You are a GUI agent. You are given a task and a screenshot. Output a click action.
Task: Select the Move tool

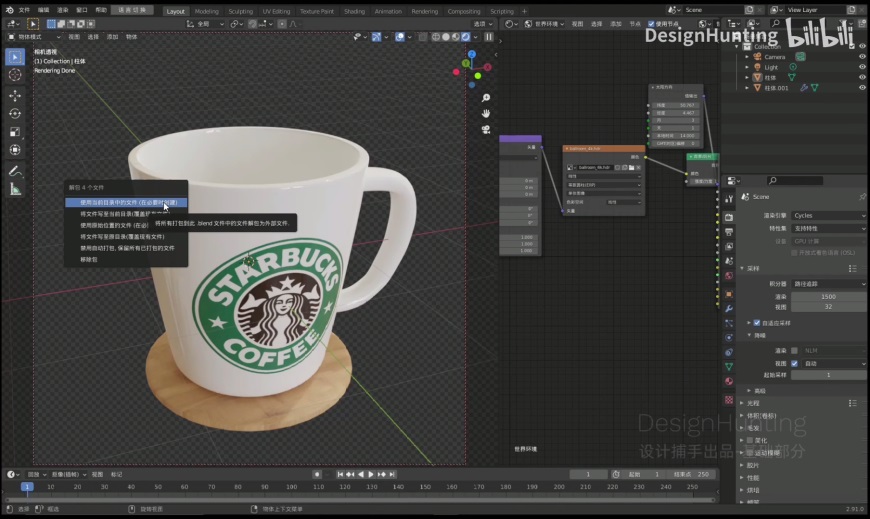pos(15,95)
